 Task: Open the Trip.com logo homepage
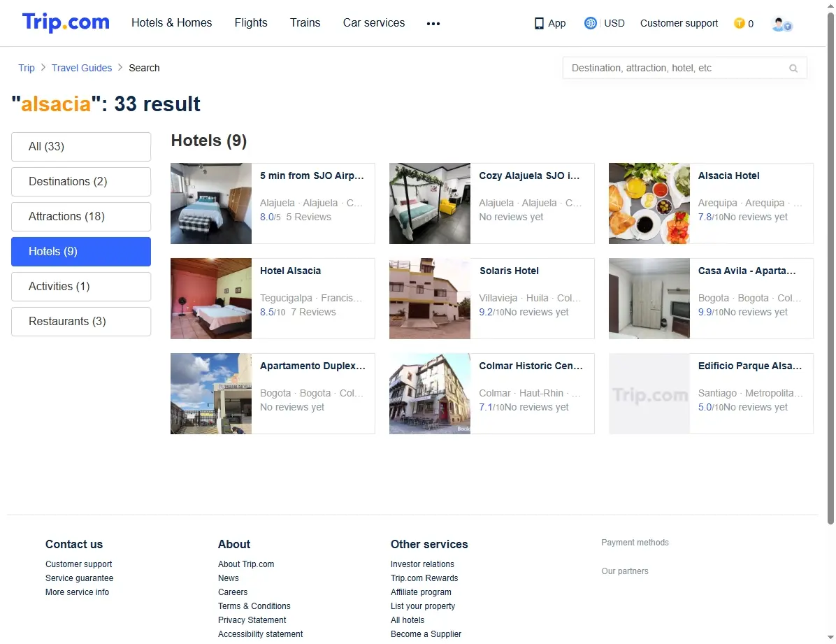tap(66, 22)
